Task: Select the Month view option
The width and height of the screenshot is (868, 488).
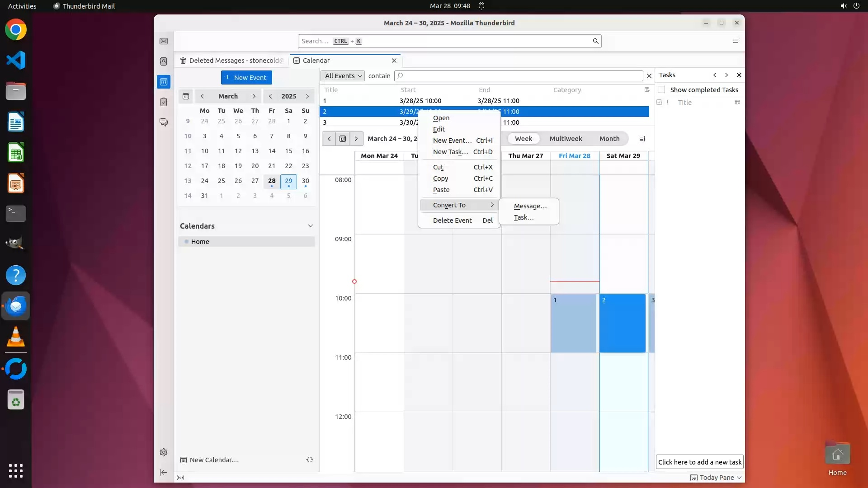Action: (x=609, y=139)
